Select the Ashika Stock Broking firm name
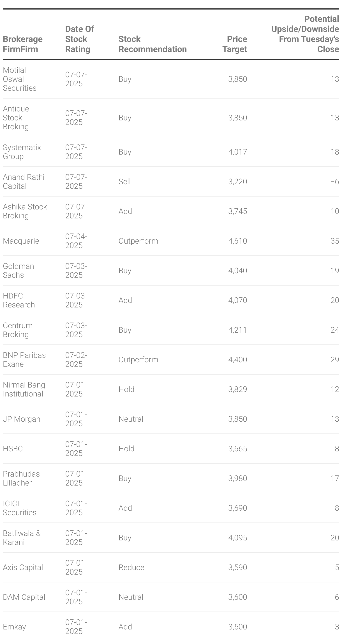 tap(25, 211)
